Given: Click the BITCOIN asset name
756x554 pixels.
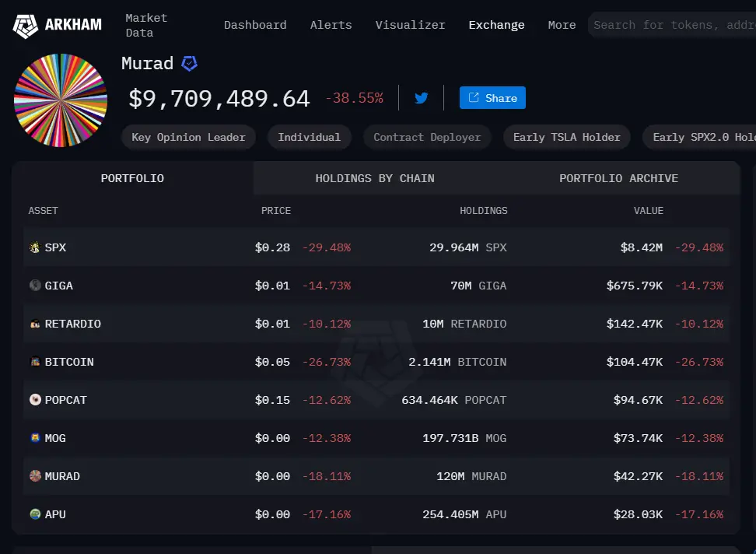Looking at the screenshot, I should tap(69, 362).
